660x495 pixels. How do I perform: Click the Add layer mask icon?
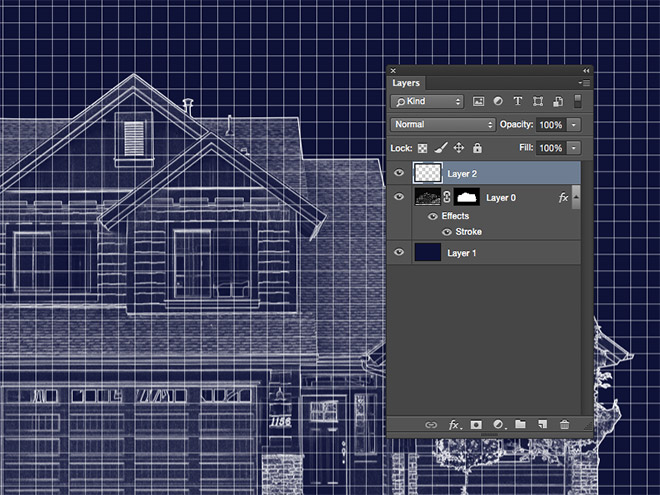tap(476, 425)
